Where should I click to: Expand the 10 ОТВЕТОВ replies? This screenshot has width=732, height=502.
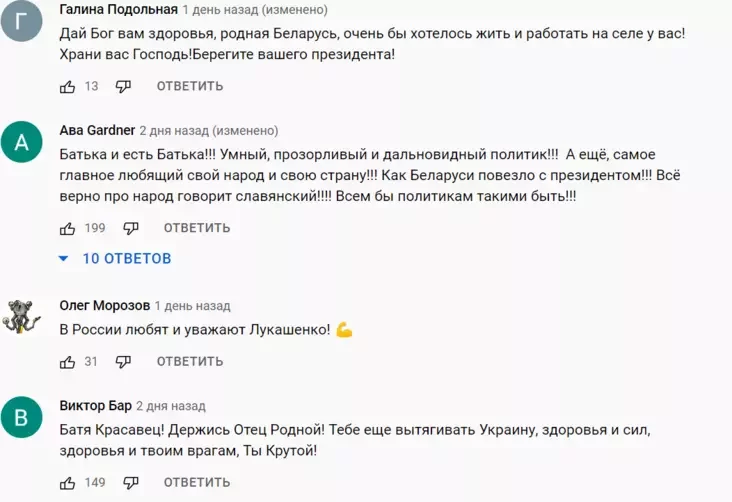click(115, 258)
